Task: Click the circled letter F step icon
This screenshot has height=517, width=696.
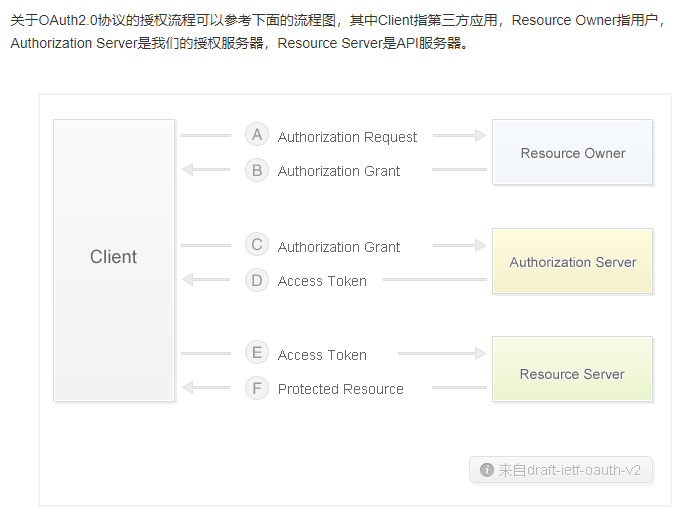Action: pos(257,388)
